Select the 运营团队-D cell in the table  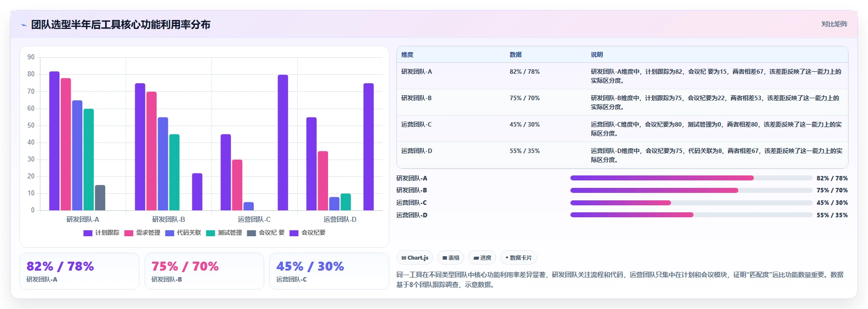tap(417, 151)
